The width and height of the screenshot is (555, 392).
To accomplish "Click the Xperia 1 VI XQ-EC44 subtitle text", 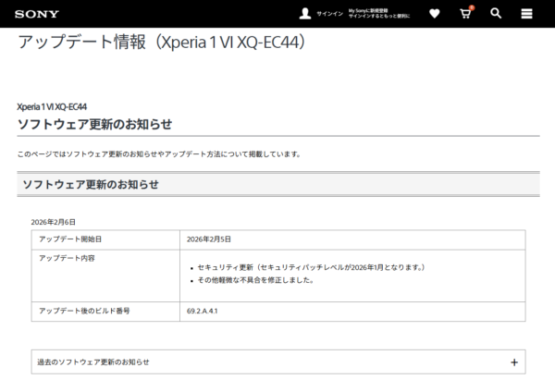I will pos(52,107).
